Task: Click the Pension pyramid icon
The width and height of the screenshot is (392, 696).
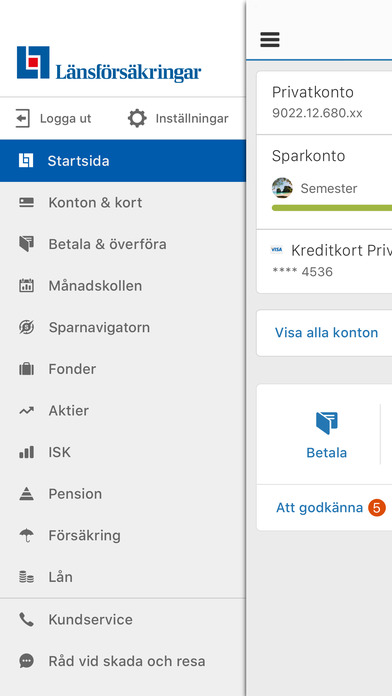Action: pyautogui.click(x=26, y=494)
